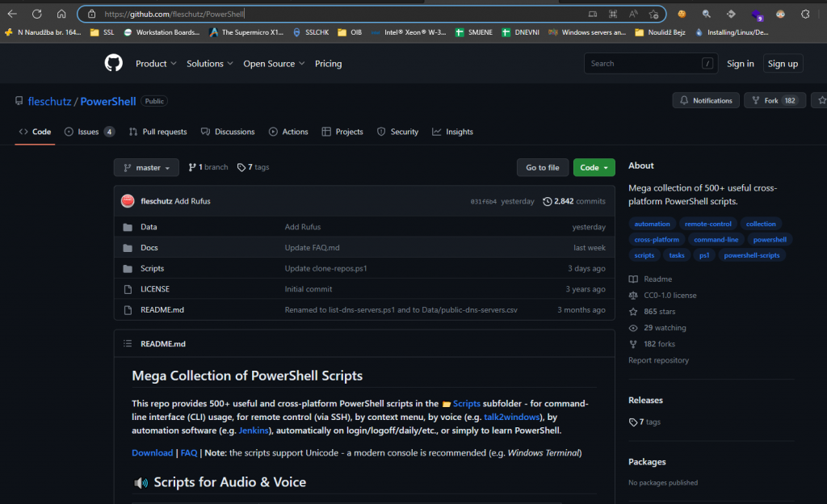Click the GitHub Octocat logo
The height and width of the screenshot is (504, 827).
coord(113,64)
